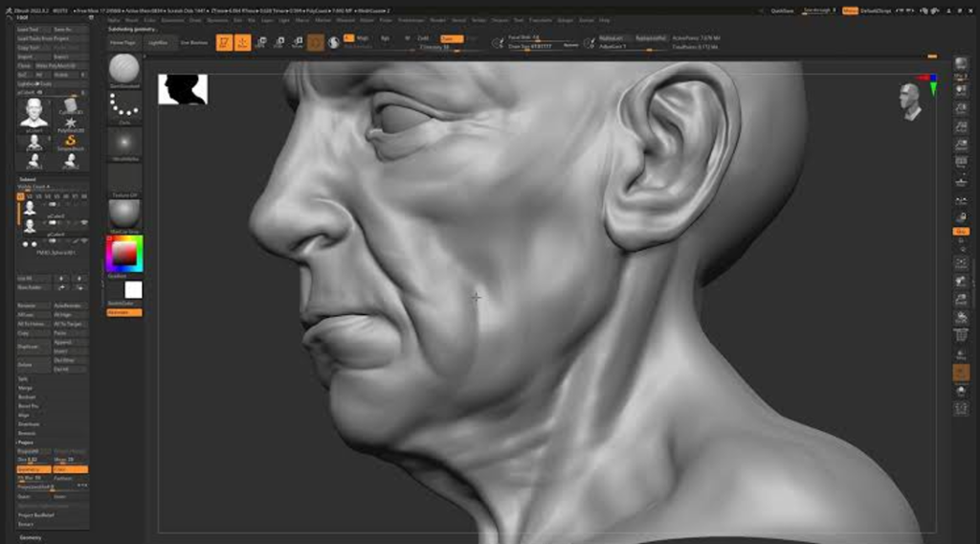The width and height of the screenshot is (980, 544).
Task: Select the Scale transform icon
Action: point(279,42)
